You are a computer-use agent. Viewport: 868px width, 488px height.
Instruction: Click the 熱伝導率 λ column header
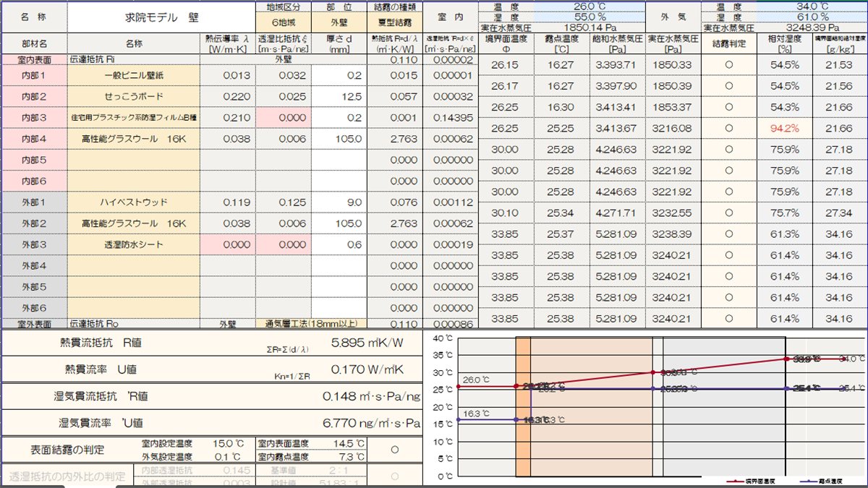(228, 43)
